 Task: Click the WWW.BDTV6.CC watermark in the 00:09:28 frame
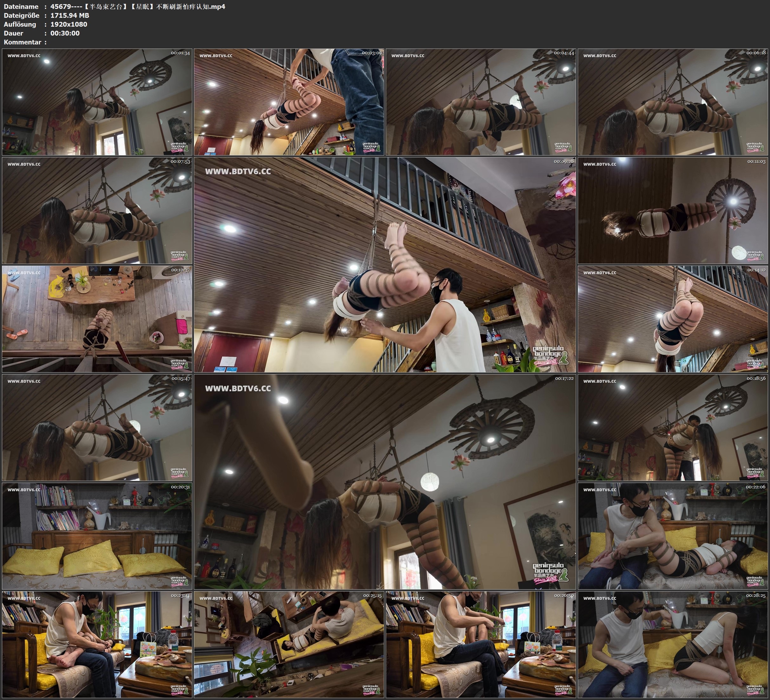pyautogui.click(x=238, y=172)
